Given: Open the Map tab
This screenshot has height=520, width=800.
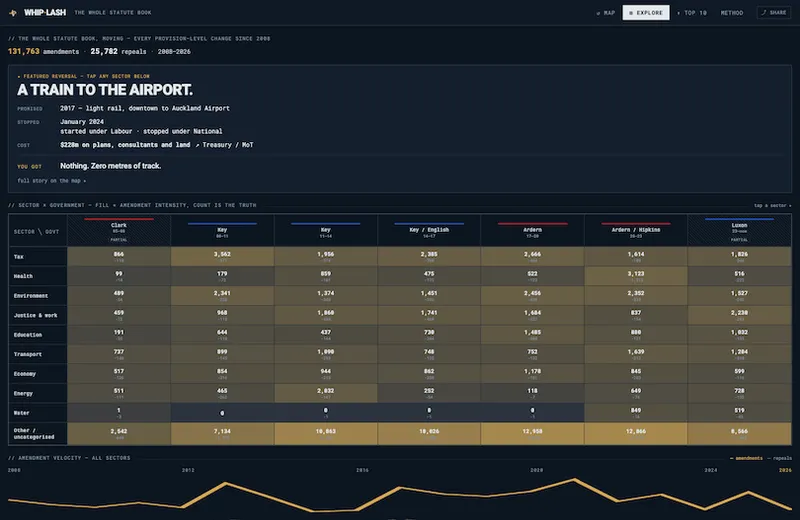Looking at the screenshot, I should pos(606,13).
